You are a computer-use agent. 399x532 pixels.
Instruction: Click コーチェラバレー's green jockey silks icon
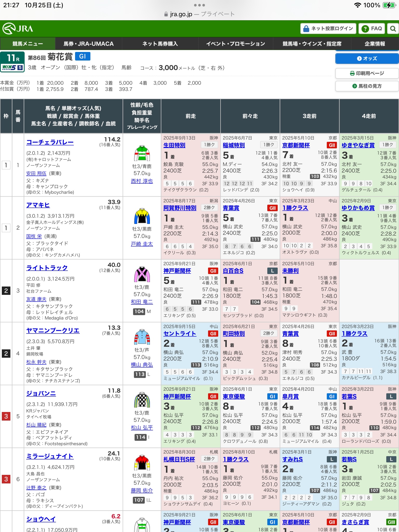pyautogui.click(x=142, y=154)
